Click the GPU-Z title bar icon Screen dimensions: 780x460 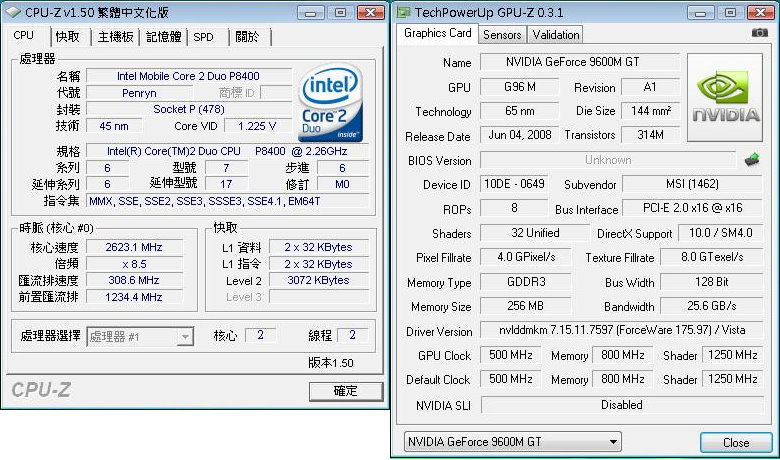tap(403, 12)
